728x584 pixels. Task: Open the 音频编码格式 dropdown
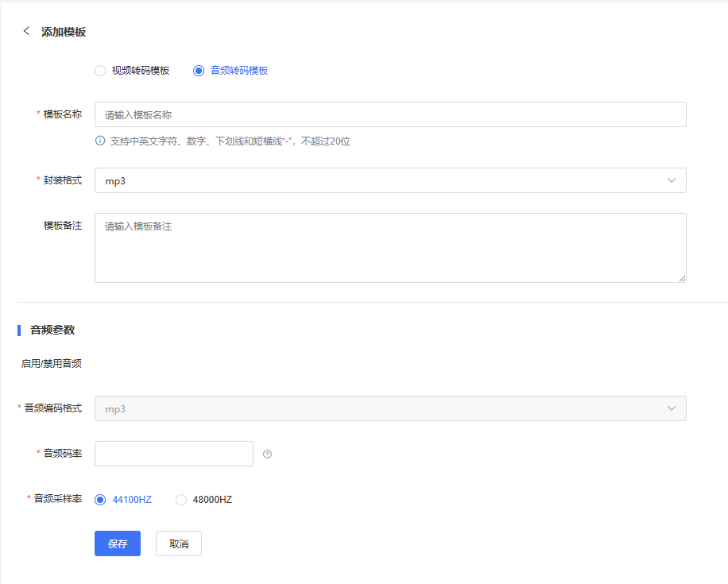(389, 408)
